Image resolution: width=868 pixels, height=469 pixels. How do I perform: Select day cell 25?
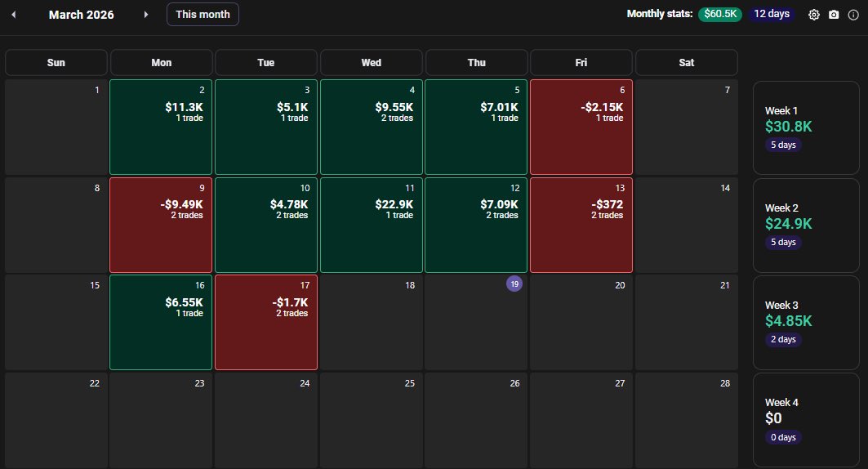pos(371,420)
